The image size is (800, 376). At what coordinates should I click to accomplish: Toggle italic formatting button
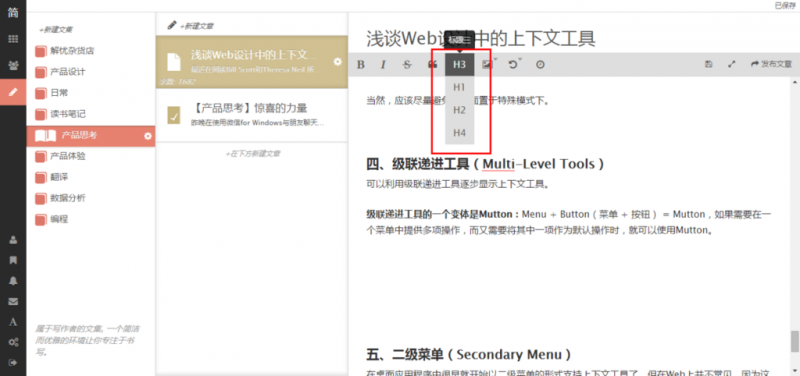point(383,65)
